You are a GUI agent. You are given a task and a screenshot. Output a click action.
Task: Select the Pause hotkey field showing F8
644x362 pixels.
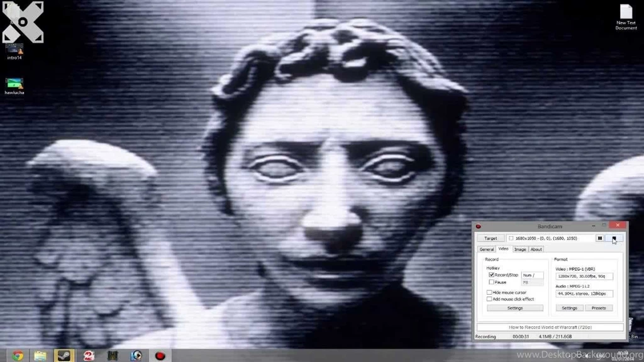point(533,283)
